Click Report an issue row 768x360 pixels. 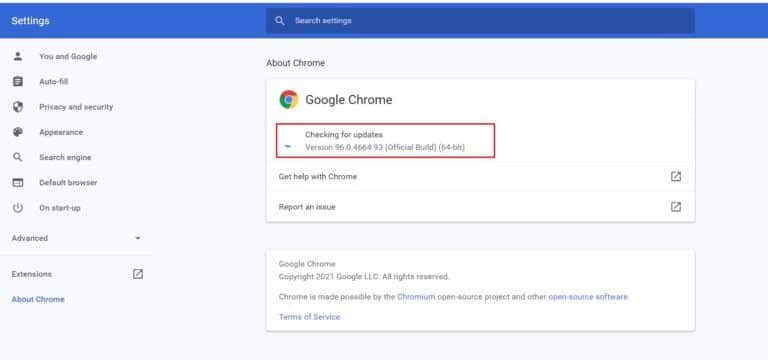click(480, 207)
